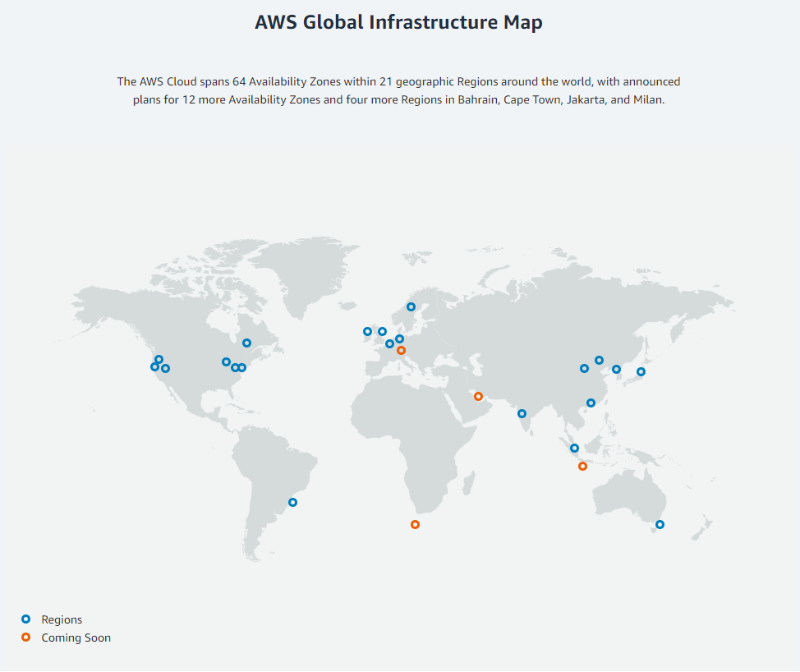The width and height of the screenshot is (800, 672).
Task: Choose the blue region marker in Germany
Action: pos(399,338)
